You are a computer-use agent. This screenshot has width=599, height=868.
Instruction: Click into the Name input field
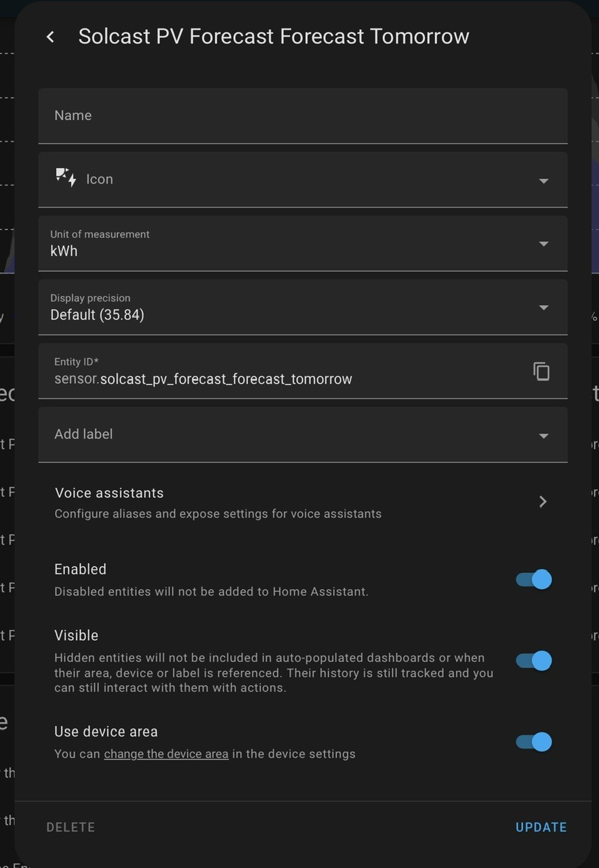click(303, 116)
